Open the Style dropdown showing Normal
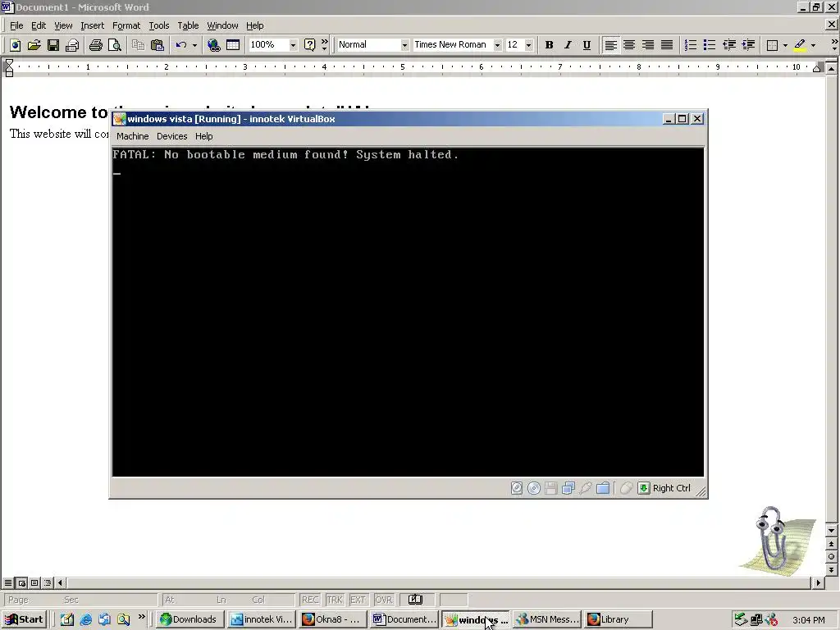Image resolution: width=840 pixels, height=630 pixels. click(x=404, y=45)
